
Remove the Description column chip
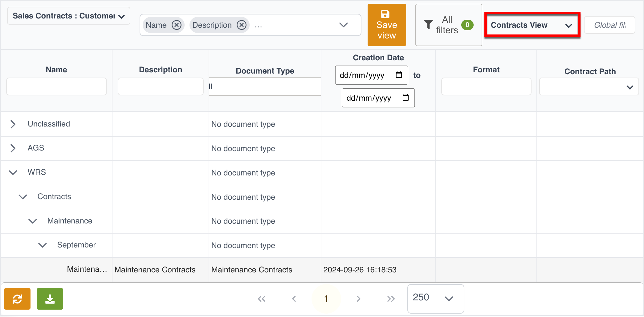242,25
